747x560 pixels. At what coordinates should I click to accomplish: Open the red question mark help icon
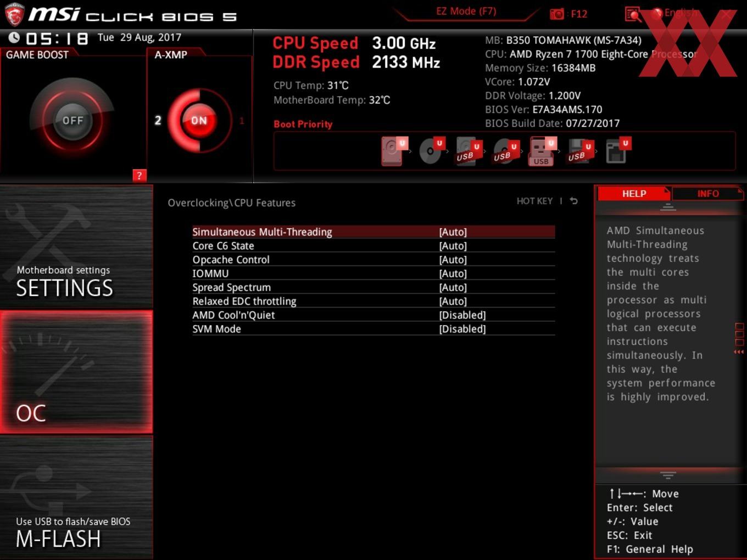coord(140,176)
